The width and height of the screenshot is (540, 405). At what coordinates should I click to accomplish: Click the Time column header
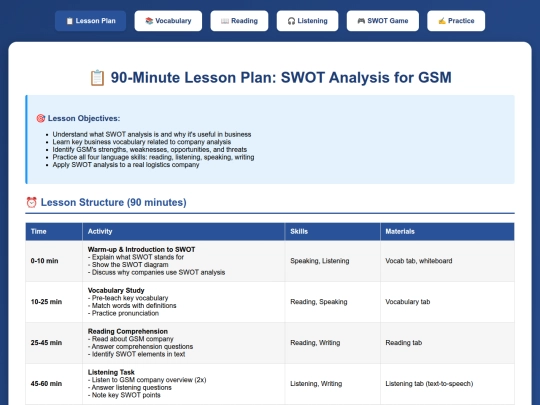coord(54,231)
